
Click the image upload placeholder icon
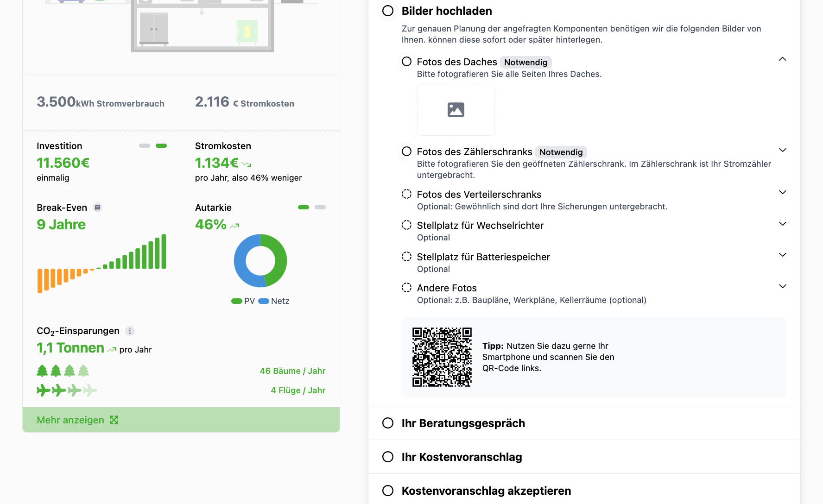(456, 110)
